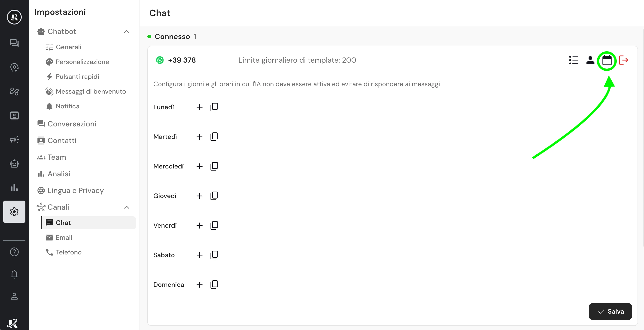This screenshot has width=644, height=330.
Task: Add a time slot for Lunedì
Action: pyautogui.click(x=199, y=107)
